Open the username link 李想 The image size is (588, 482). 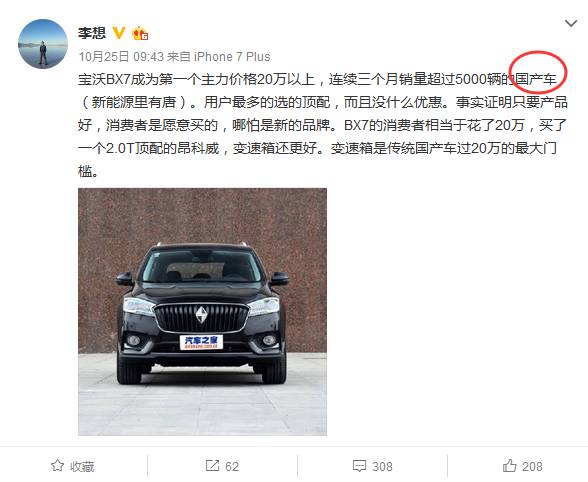coord(92,33)
